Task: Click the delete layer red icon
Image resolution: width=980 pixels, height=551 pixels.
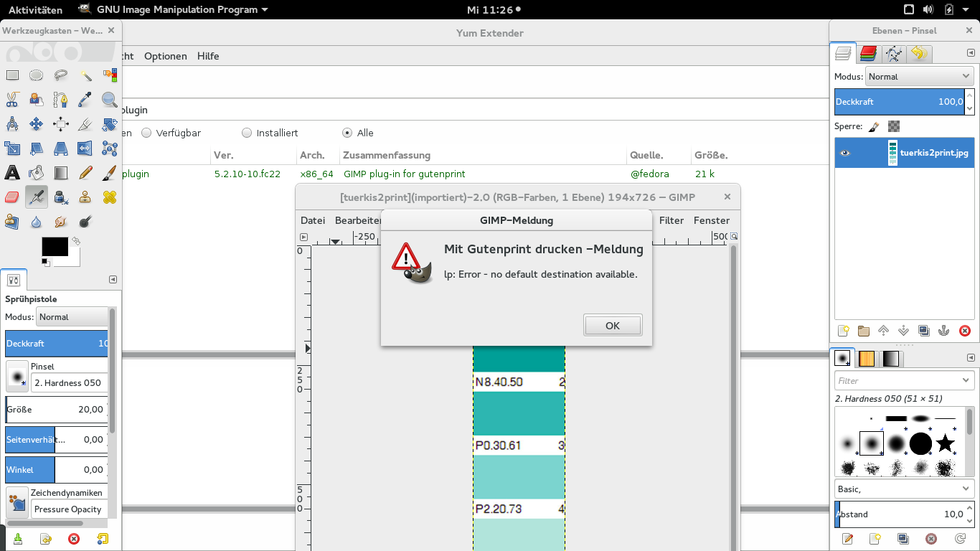Action: pyautogui.click(x=965, y=331)
